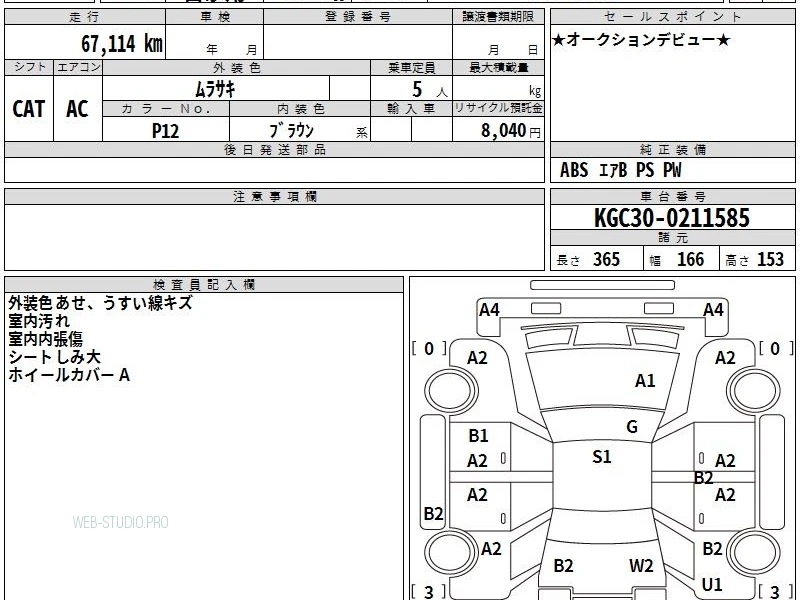Select the note 室内内張傷
The image size is (800, 600).
point(45,339)
